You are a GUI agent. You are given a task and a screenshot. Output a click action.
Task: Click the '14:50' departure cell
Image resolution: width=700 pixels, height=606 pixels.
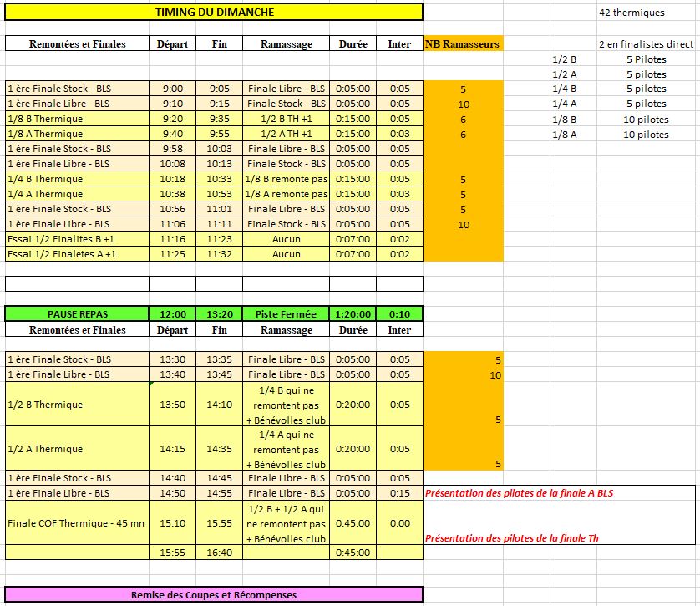[172, 493]
